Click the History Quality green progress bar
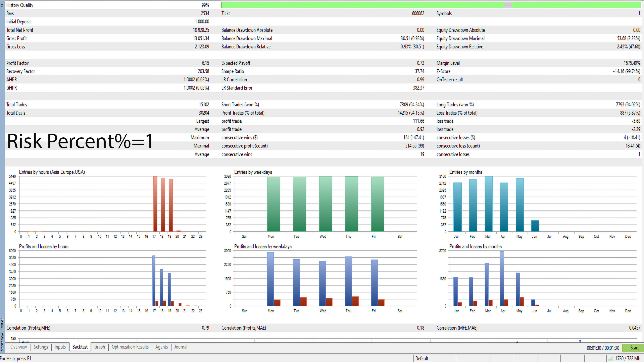This screenshot has height=362, width=644. (362, 5)
